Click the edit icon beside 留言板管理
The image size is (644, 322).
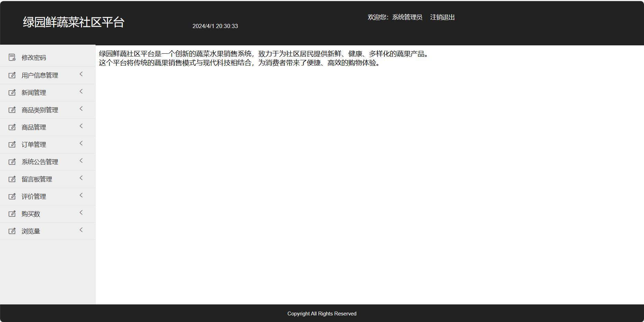coord(12,179)
